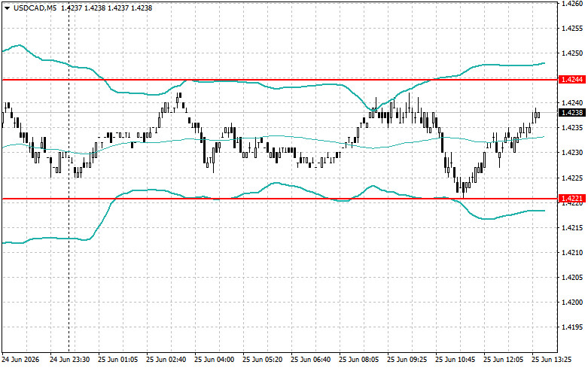
Task: Select the price scale value 1.4200
Action: click(572, 302)
